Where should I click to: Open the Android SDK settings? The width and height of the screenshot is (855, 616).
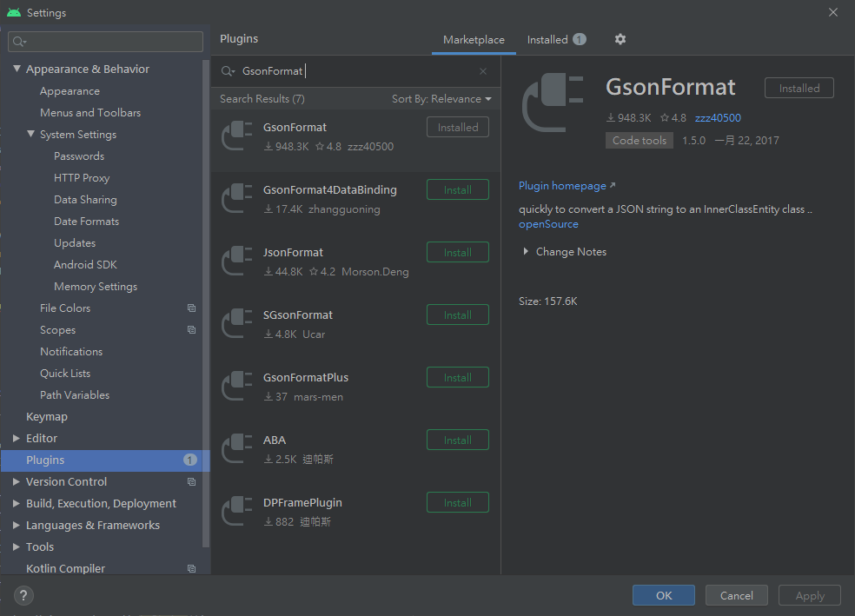coord(86,265)
